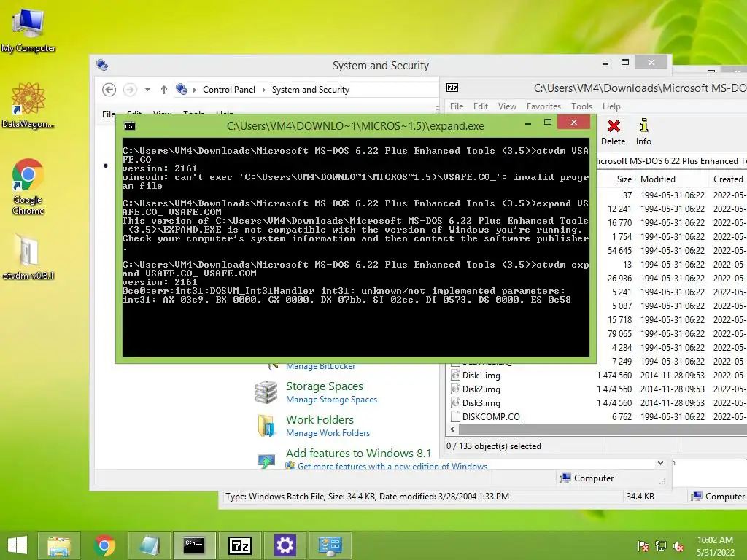The width and height of the screenshot is (747, 560).
Task: Click the Control Panel address bar icon
Action: [182, 89]
